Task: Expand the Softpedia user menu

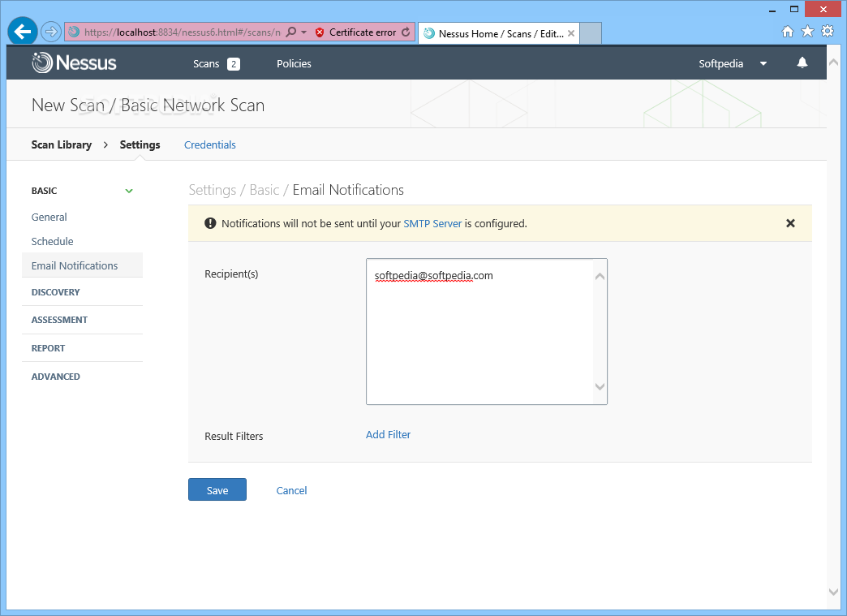Action: pyautogui.click(x=763, y=64)
